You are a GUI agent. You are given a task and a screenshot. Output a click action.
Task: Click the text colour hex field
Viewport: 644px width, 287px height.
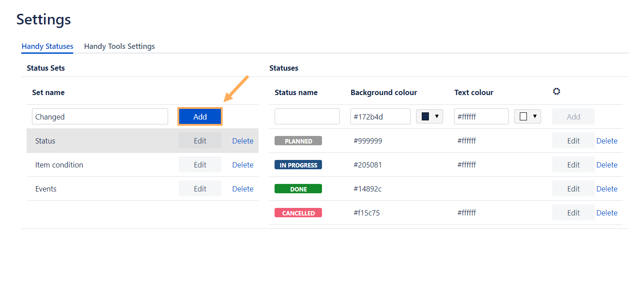pyautogui.click(x=481, y=117)
